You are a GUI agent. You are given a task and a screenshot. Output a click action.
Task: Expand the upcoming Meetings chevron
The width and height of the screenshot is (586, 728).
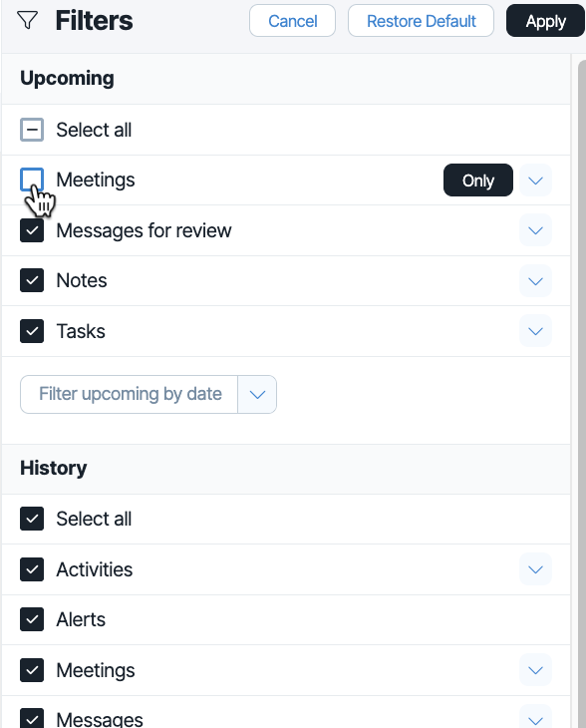pos(535,181)
